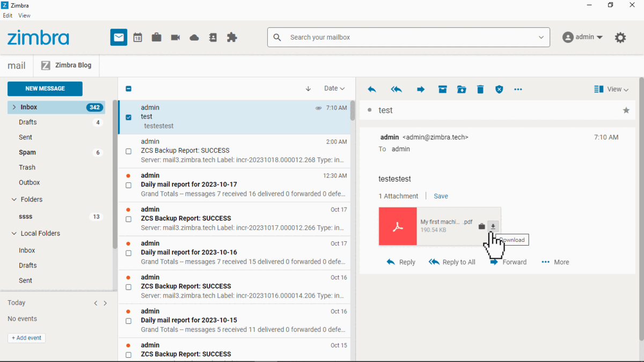The width and height of the screenshot is (644, 362).
Task: Open the Calendar app icon
Action: click(x=137, y=38)
